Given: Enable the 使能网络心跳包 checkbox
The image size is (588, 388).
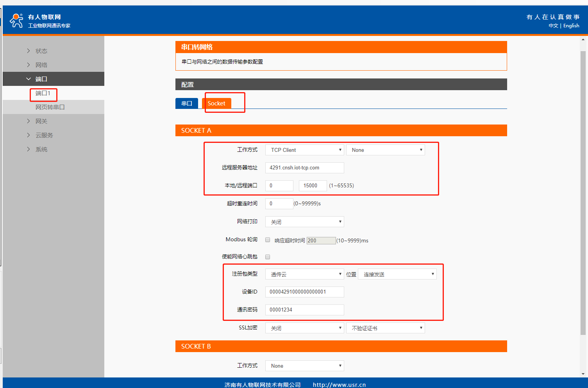Looking at the screenshot, I should (x=268, y=257).
